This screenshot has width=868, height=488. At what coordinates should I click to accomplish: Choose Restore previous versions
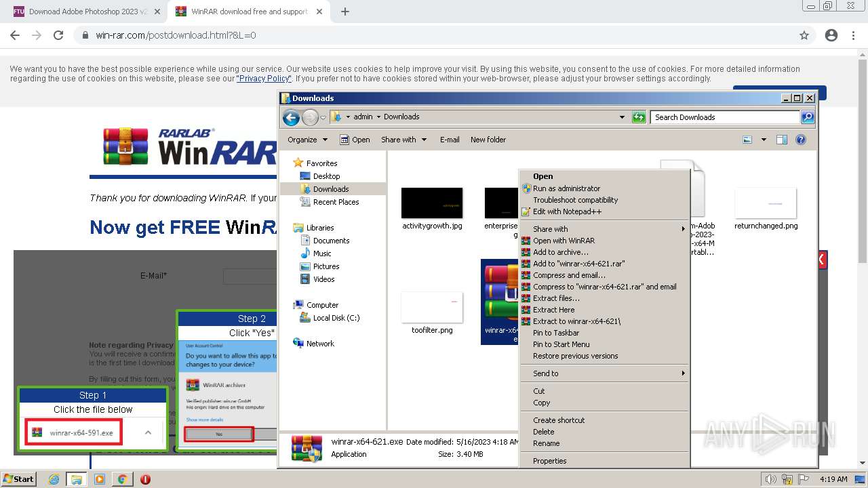point(605,356)
